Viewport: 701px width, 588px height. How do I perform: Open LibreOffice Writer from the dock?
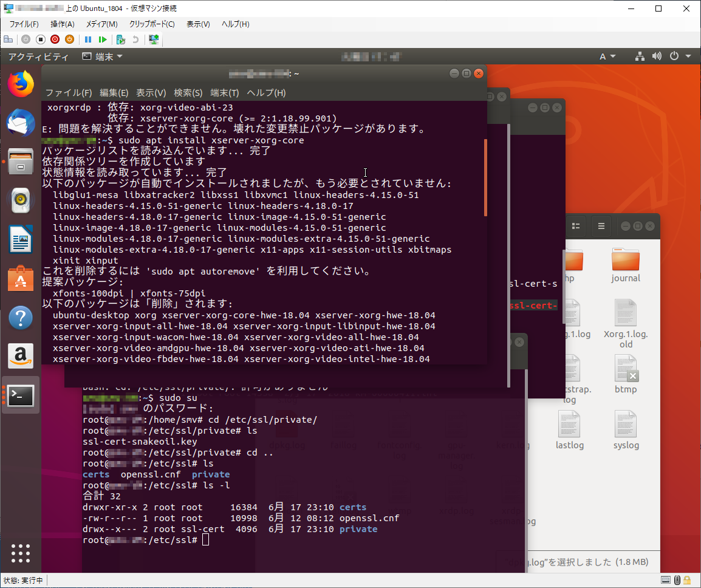(21, 239)
